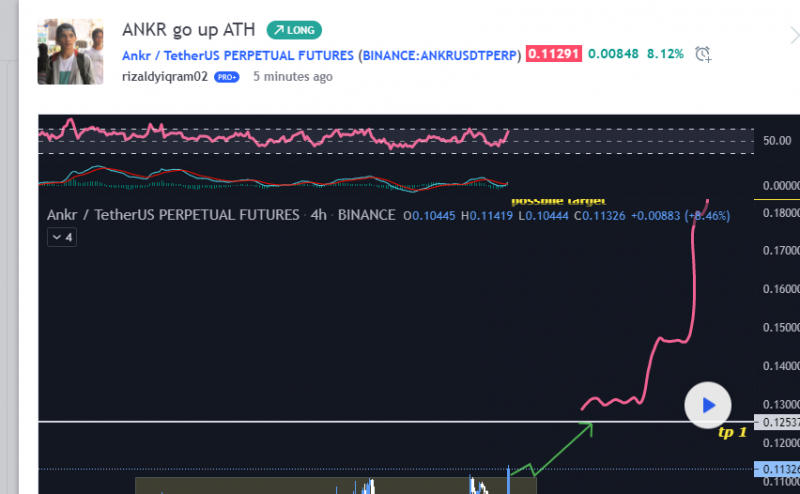
Task: Click the PRO+ badge beside username
Action: [x=227, y=76]
